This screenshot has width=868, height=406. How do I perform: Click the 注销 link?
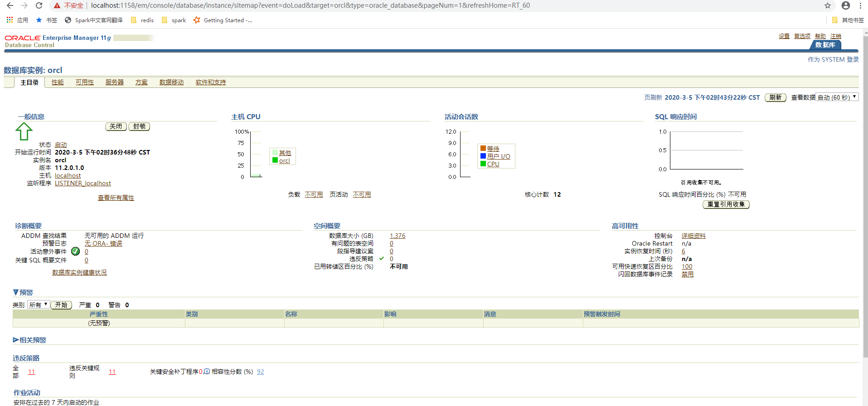point(836,36)
